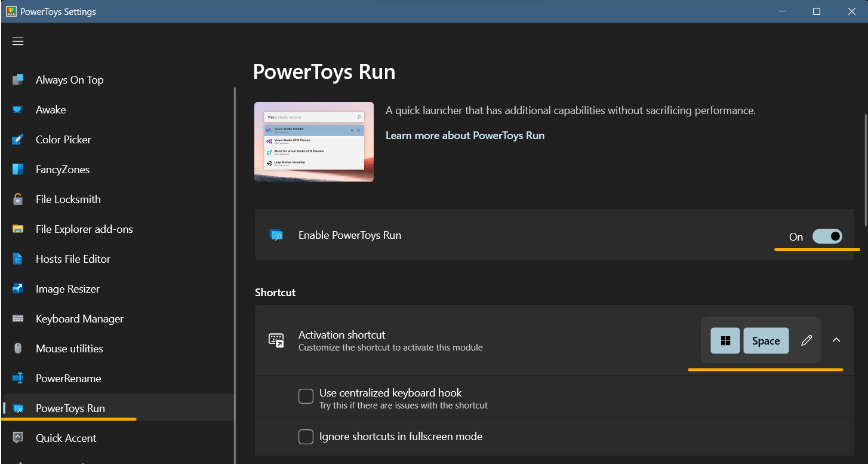Click the Shortcut section heading
Image resolution: width=868 pixels, height=464 pixels.
[x=275, y=292]
